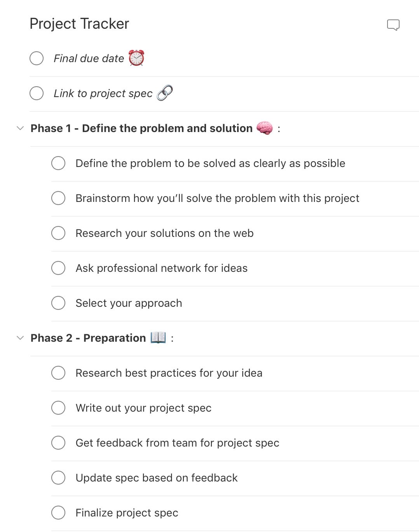419x532 pixels.
Task: Open the Update spec based on feedback task
Action: tap(156, 478)
